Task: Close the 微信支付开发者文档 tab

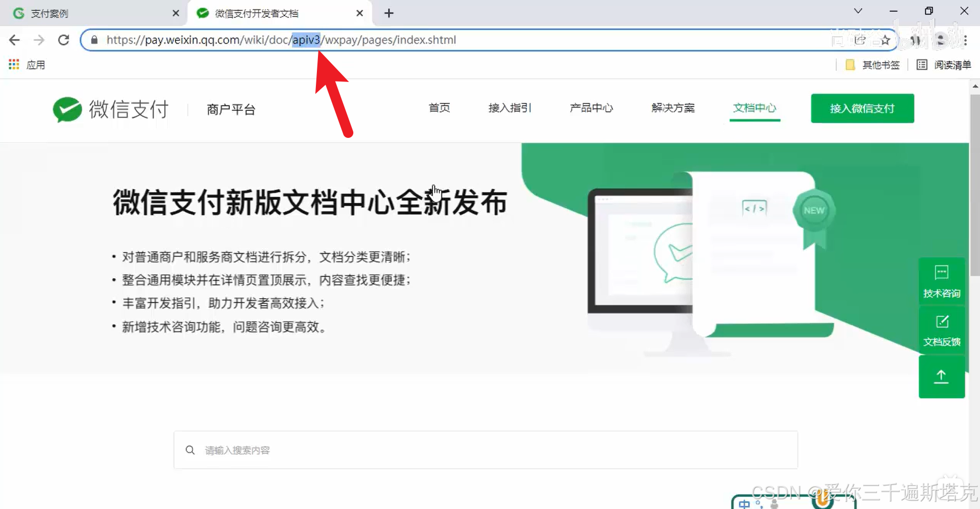Action: (359, 13)
